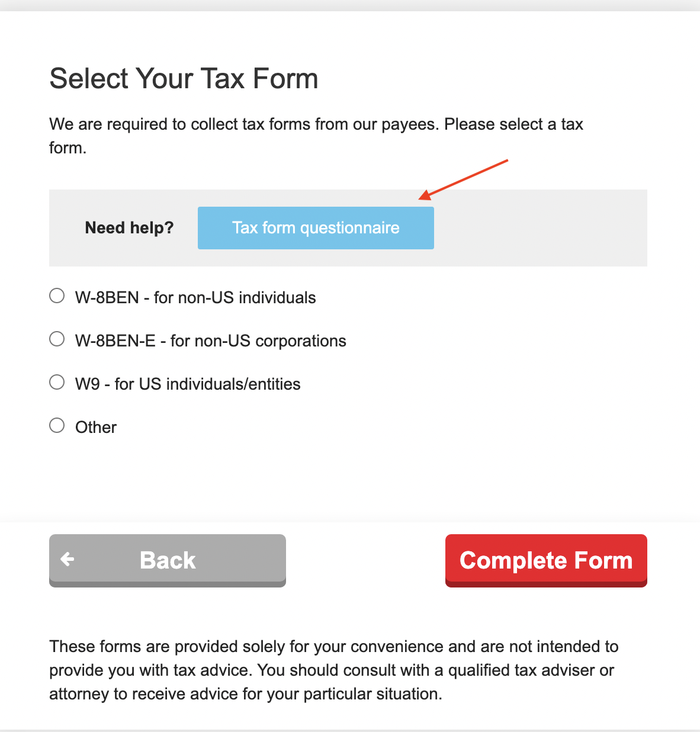
Task: Select the W-8BEN radio button
Action: point(57,296)
